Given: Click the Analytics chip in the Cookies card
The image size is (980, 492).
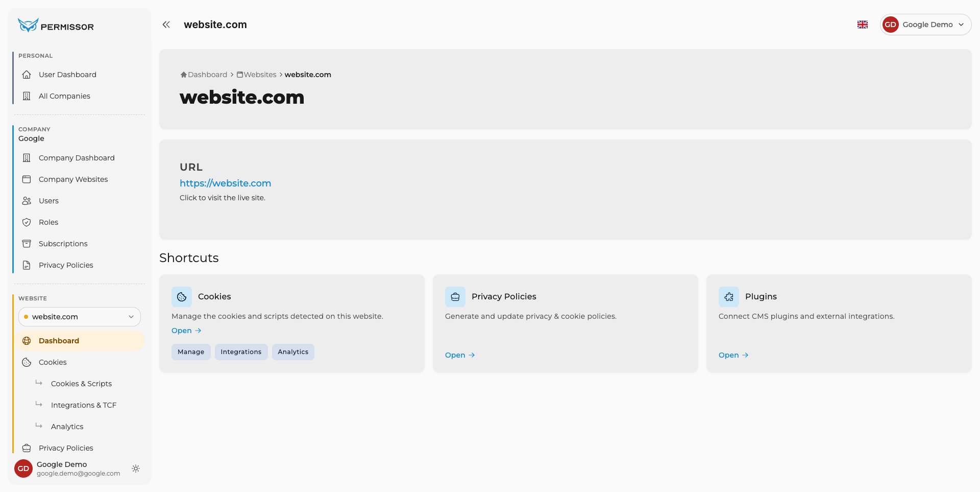Looking at the screenshot, I should pos(293,352).
